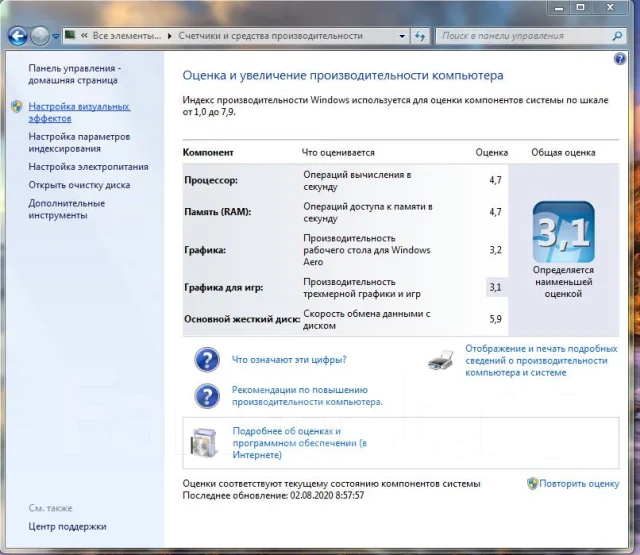The height and width of the screenshot is (555, 640).
Task: Click the printer icon
Action: 441,360
